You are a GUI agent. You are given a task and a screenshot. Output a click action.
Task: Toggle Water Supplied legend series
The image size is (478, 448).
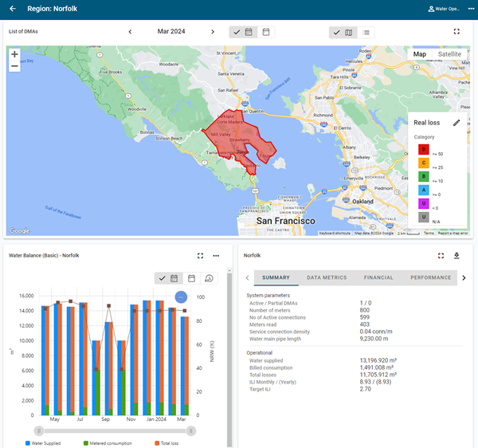[x=43, y=443]
